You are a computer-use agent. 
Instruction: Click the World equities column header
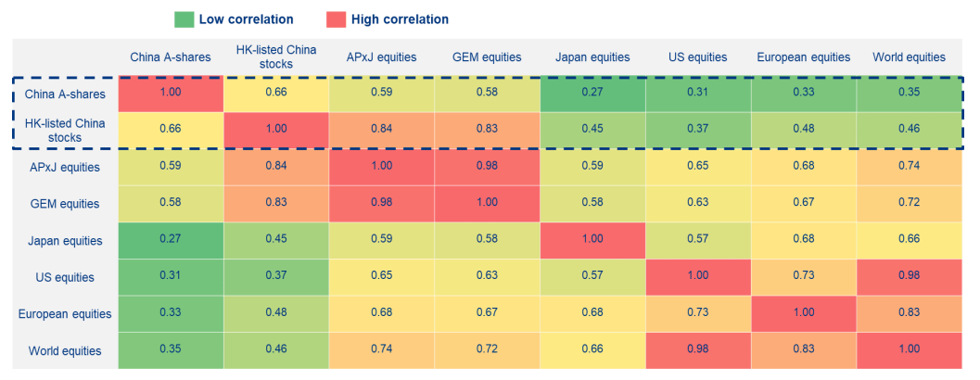(910, 57)
